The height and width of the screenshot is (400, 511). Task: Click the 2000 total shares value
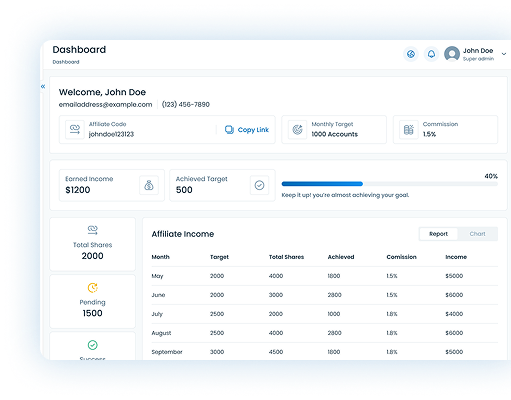(93, 256)
